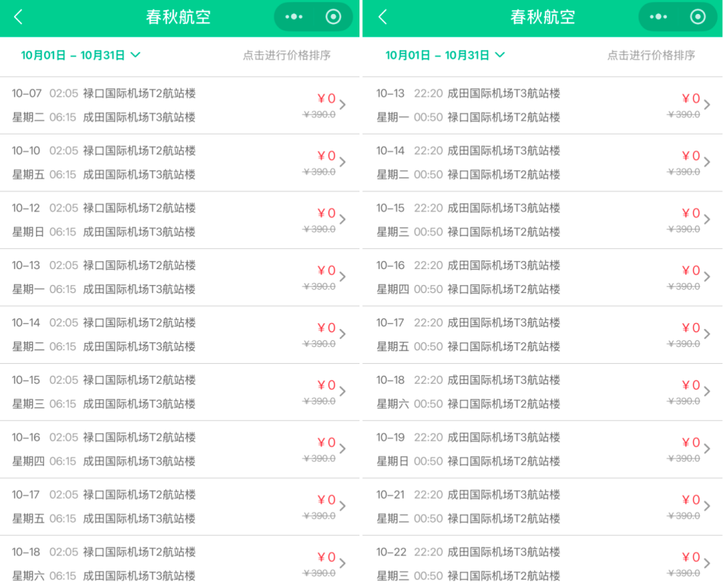The height and width of the screenshot is (588, 723).
Task: Open chevron for 10-15 22:20 flight
Action: click(707, 219)
